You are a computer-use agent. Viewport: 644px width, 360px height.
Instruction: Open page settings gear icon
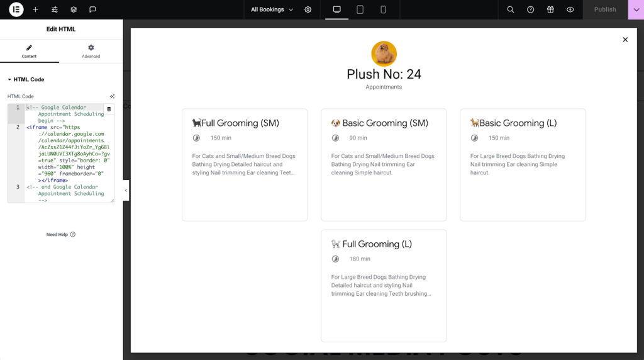tap(308, 9)
